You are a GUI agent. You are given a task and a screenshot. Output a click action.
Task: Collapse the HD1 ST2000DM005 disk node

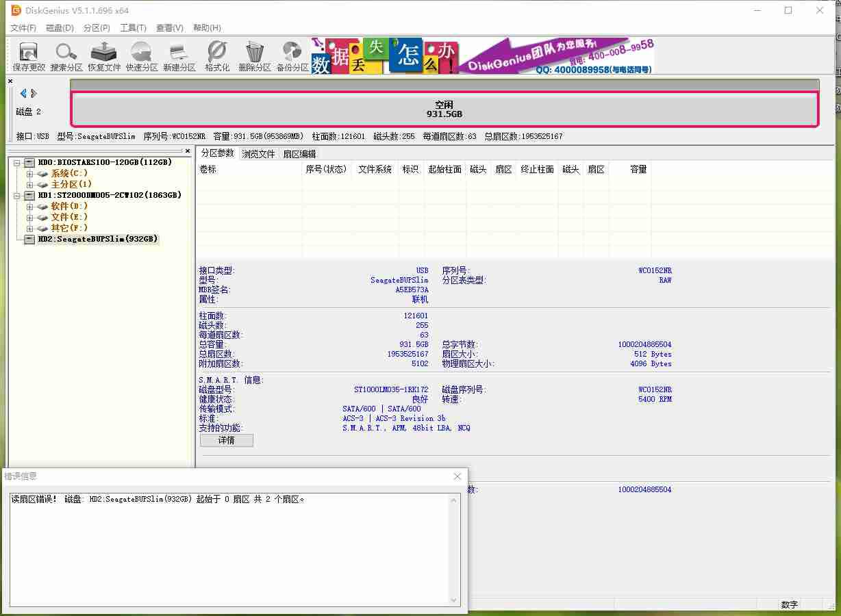click(18, 196)
